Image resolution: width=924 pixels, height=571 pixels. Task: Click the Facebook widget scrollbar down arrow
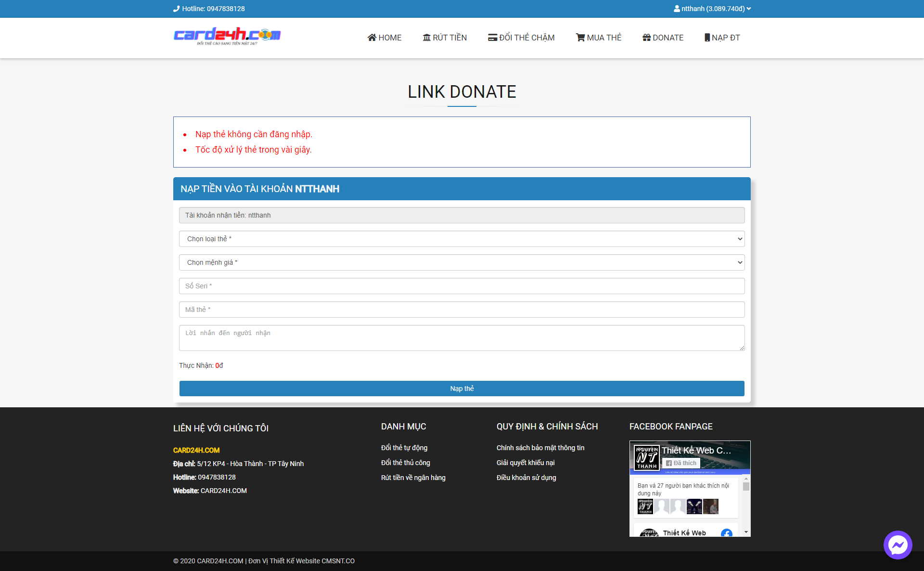click(x=746, y=532)
